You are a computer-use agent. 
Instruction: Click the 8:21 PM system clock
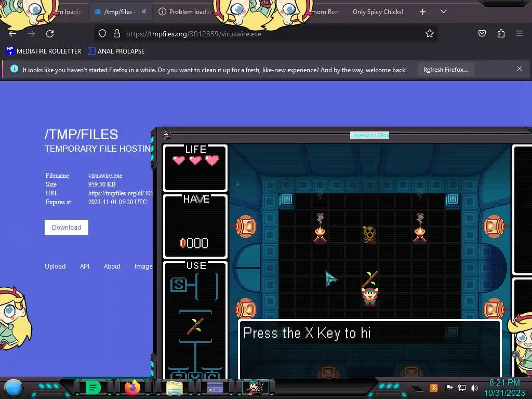click(504, 383)
